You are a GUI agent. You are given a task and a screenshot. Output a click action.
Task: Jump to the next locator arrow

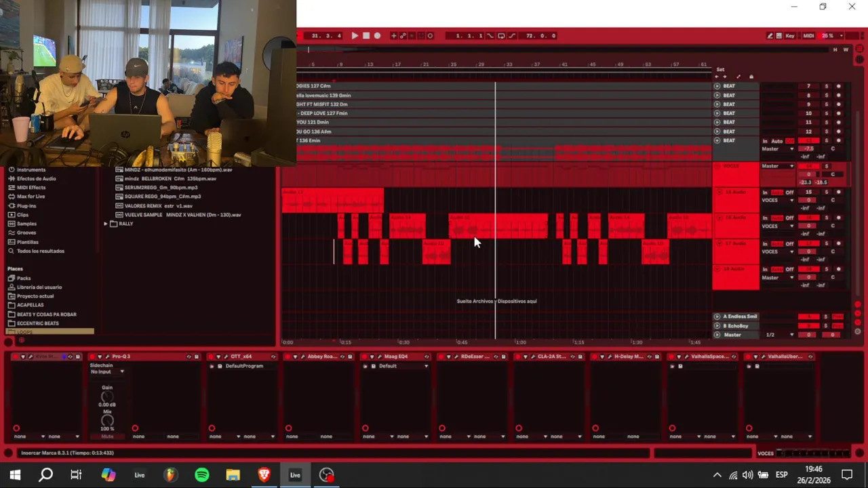click(x=725, y=77)
